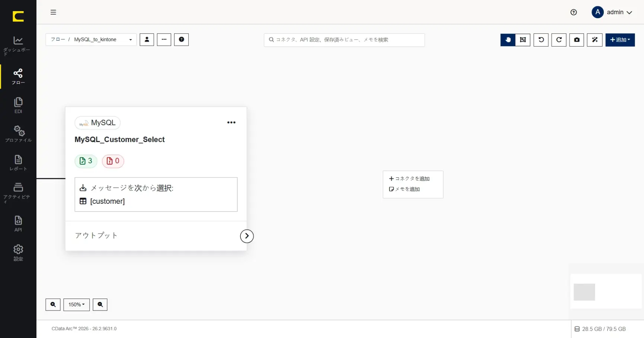Click the help question mark in header
This screenshot has width=644, height=338.
click(573, 12)
